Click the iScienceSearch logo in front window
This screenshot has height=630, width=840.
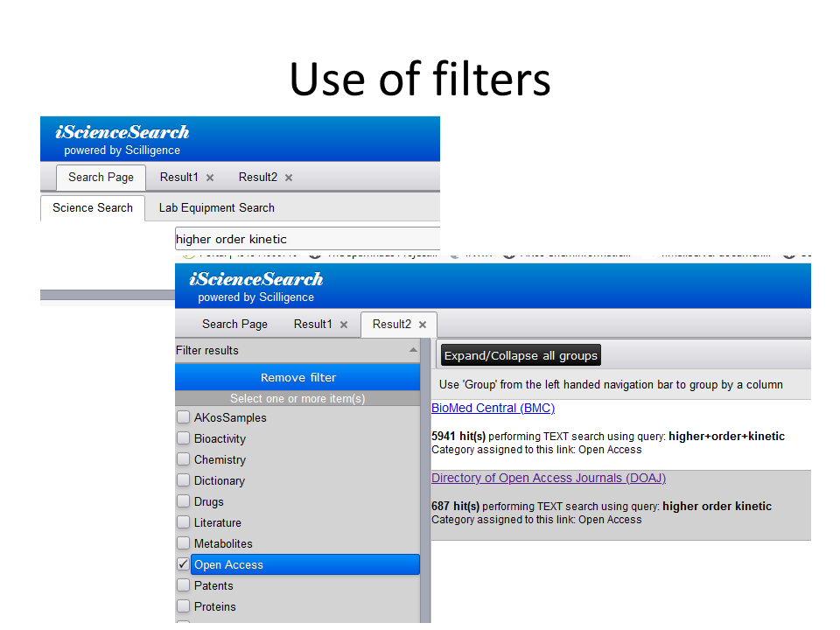point(256,279)
